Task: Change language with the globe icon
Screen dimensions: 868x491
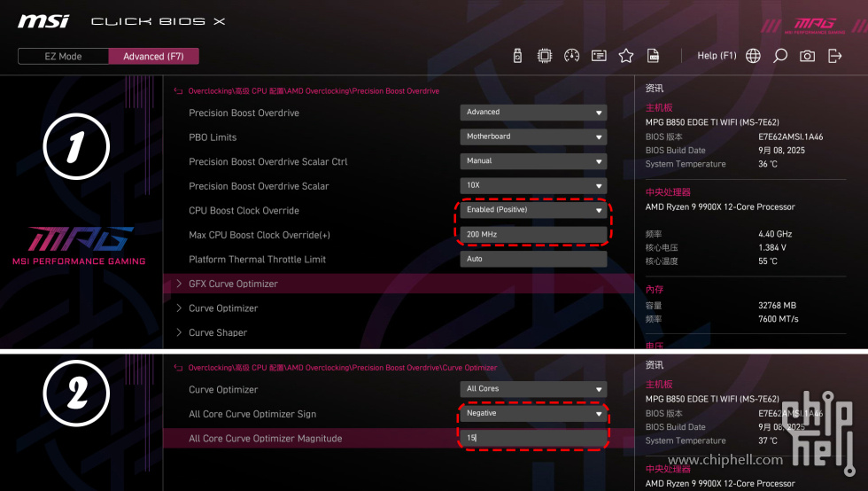Action: [753, 56]
